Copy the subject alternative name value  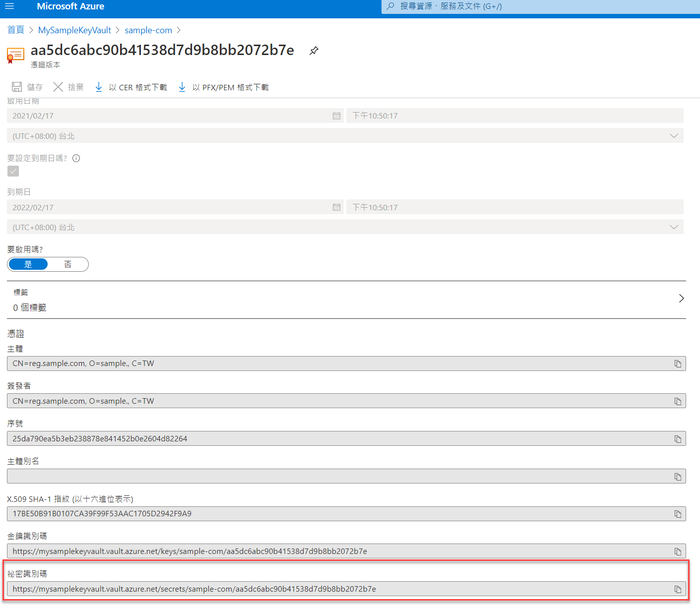pyautogui.click(x=678, y=477)
